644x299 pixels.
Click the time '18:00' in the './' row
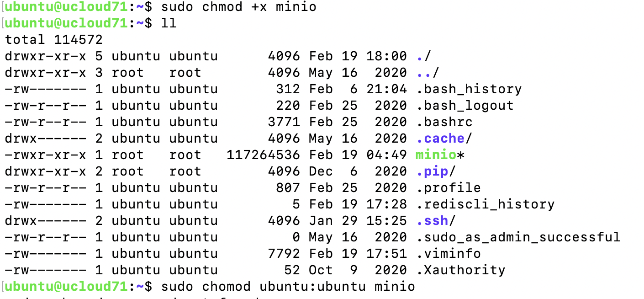coord(386,56)
